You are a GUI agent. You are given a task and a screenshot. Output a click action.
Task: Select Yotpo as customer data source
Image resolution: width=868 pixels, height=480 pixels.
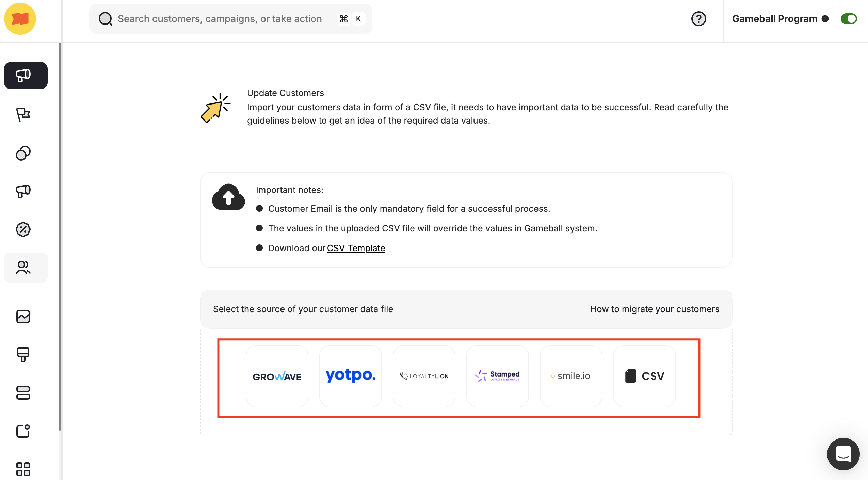click(x=350, y=376)
